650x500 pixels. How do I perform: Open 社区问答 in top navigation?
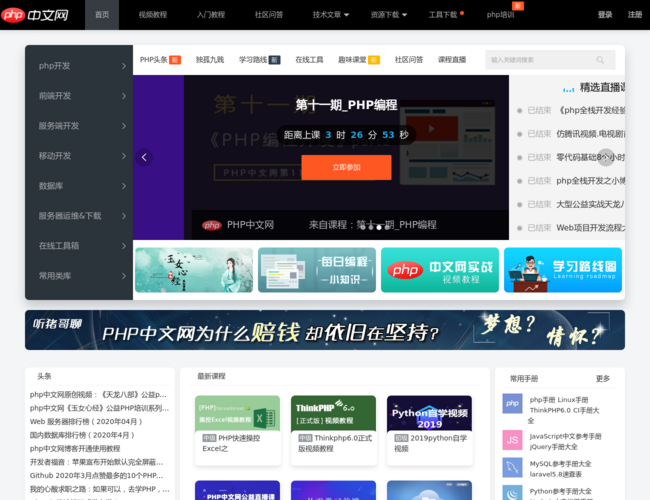coord(269,15)
